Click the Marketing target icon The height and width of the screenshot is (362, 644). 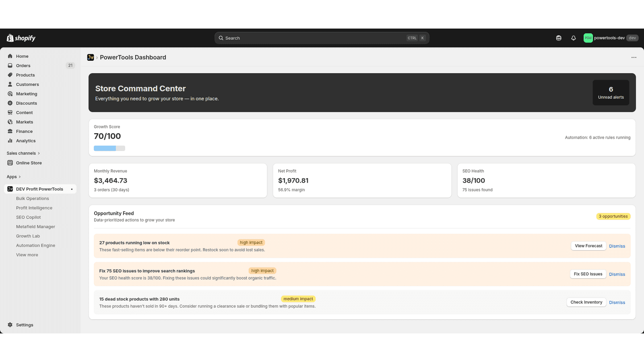click(x=10, y=94)
